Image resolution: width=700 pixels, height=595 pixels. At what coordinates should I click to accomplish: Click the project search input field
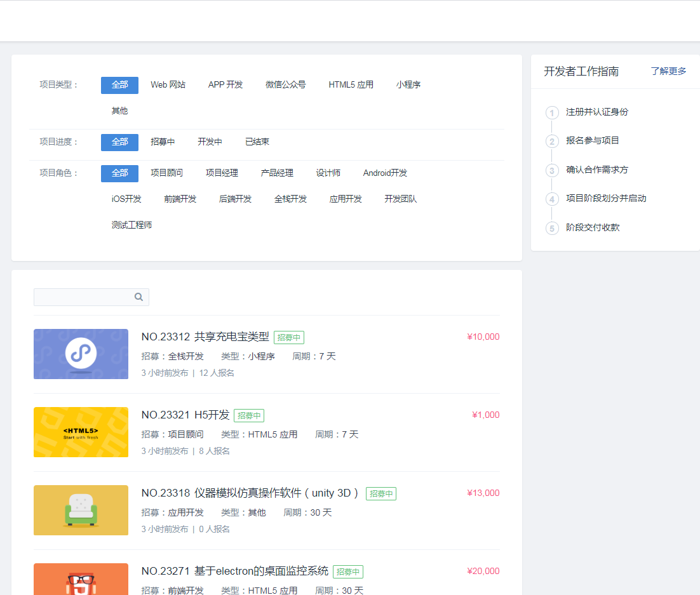coord(91,297)
